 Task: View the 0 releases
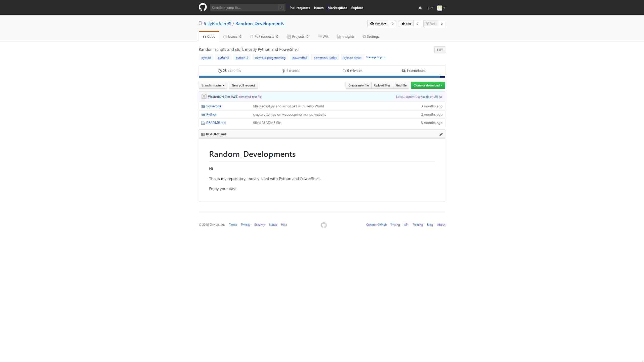352,71
